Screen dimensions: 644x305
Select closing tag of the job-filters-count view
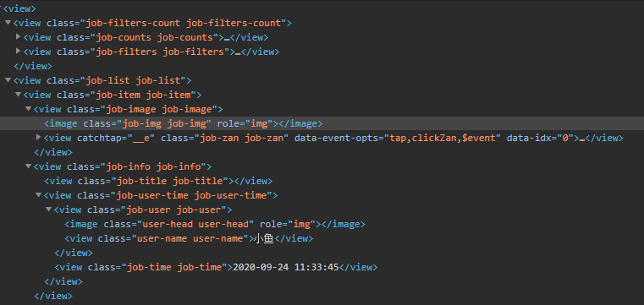pyautogui.click(x=33, y=66)
